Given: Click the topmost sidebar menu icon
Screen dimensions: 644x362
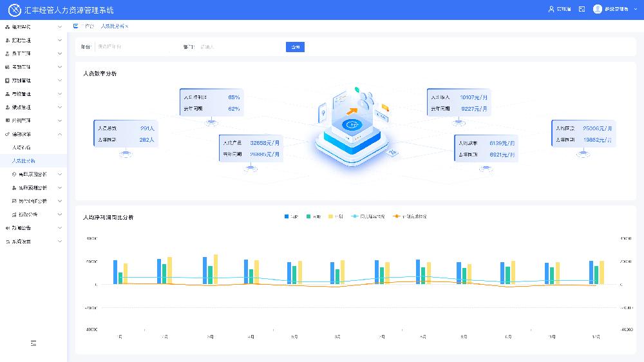Looking at the screenshot, I should point(7,26).
